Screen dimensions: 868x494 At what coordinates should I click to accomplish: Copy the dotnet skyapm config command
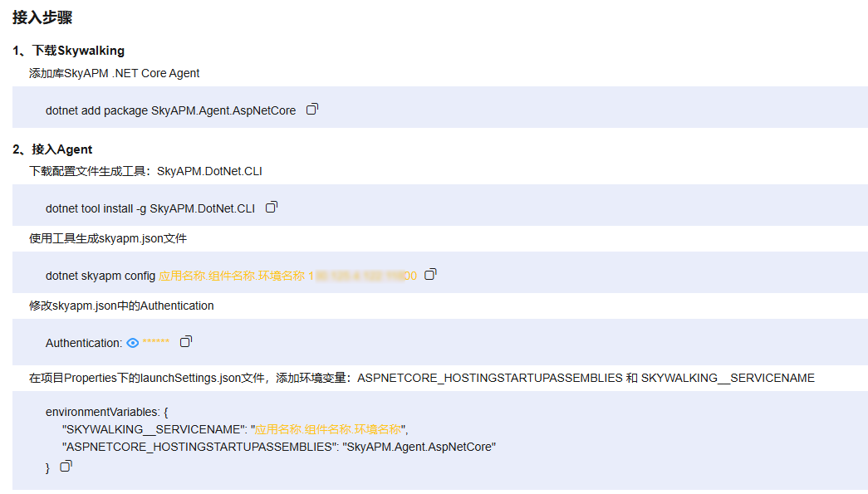coord(430,274)
